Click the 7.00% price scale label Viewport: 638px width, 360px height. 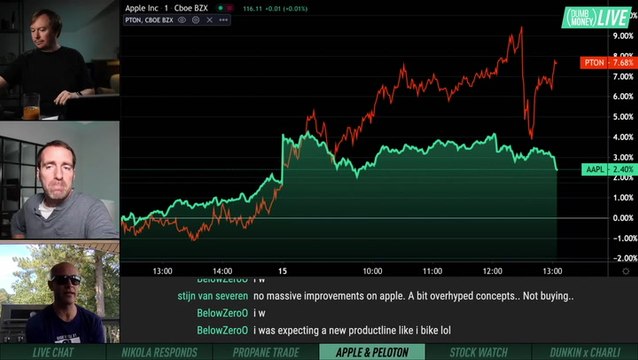[623, 76]
